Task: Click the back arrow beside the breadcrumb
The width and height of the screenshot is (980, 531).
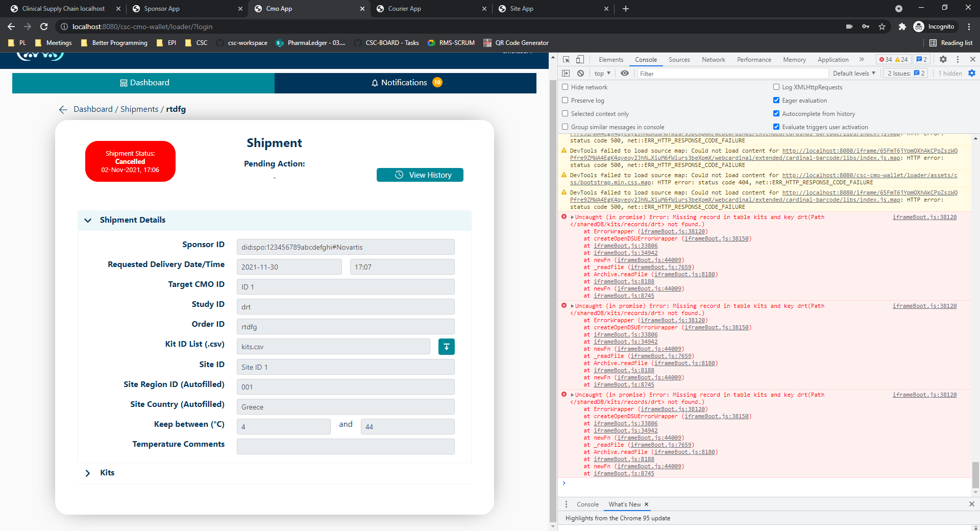Action: (62, 109)
